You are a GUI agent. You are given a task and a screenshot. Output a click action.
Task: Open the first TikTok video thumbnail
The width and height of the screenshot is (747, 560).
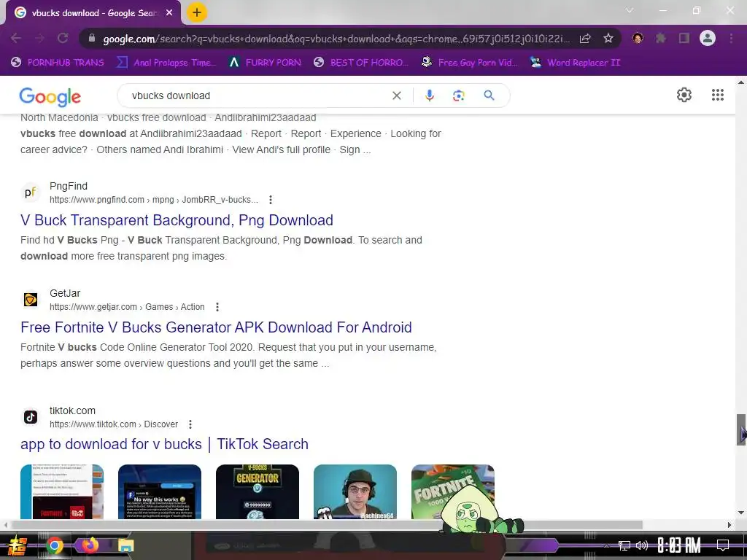[62, 491]
